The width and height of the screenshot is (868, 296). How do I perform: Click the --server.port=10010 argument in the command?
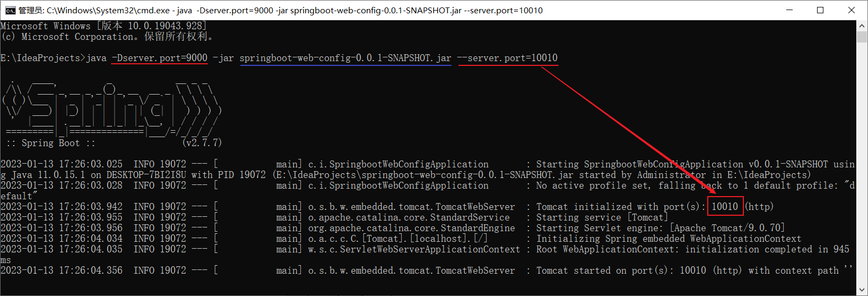(x=507, y=58)
